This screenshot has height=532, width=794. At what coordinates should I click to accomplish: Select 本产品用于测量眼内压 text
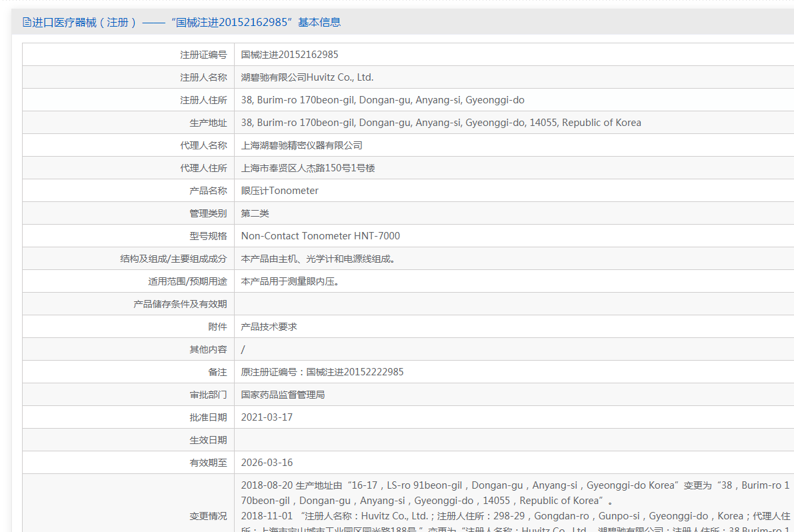[290, 281]
